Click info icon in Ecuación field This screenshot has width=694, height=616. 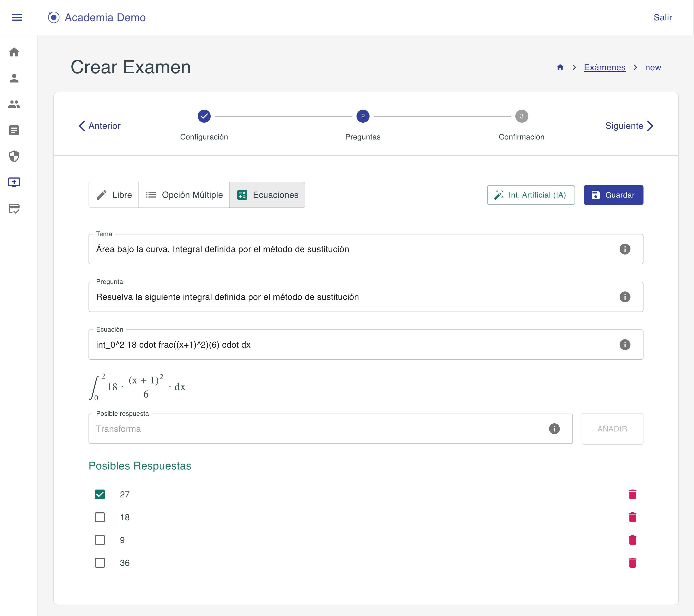(625, 345)
